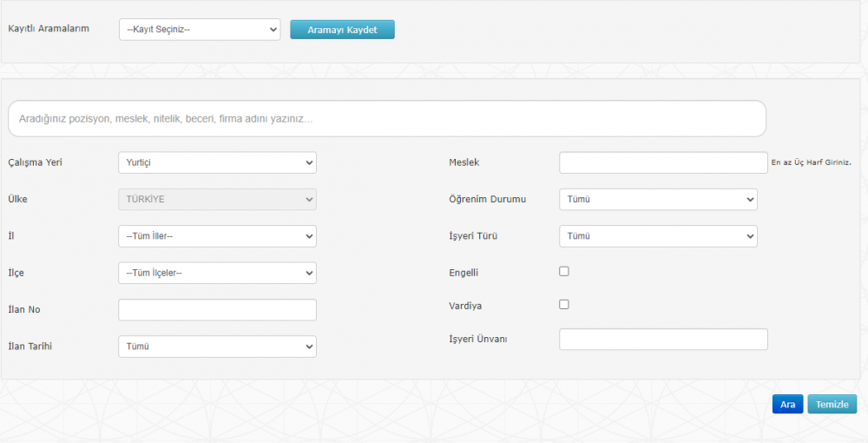
Task: Expand the İşyeri Türü dropdown
Action: tap(658, 236)
